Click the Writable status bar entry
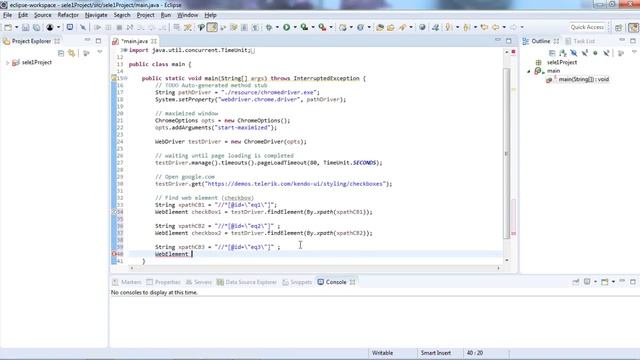640x360 pixels. pyautogui.click(x=382, y=353)
